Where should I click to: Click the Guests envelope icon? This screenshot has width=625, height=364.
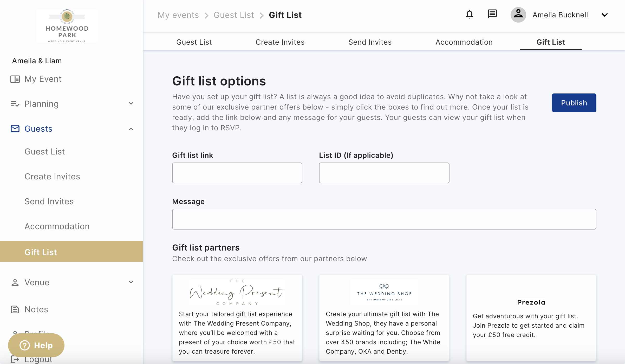15,129
